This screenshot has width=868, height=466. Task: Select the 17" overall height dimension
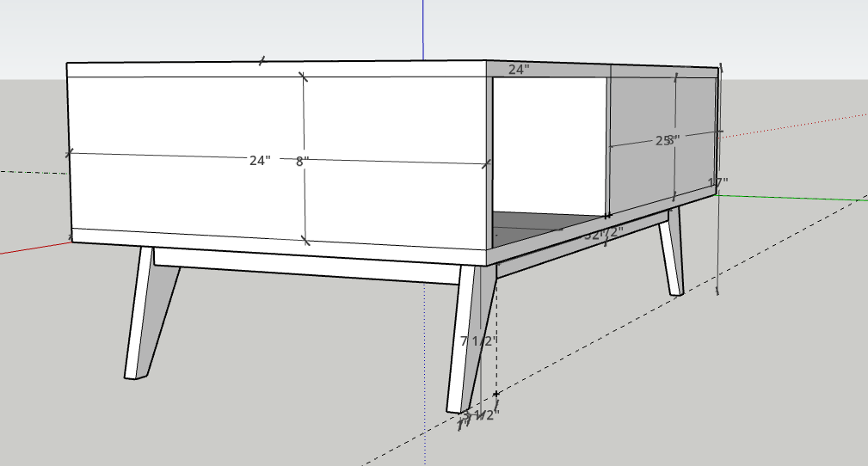pyautogui.click(x=717, y=182)
